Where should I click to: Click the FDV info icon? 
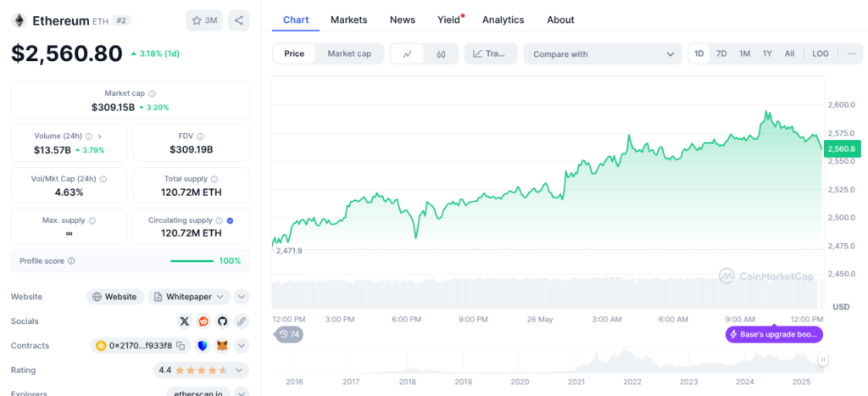click(200, 136)
